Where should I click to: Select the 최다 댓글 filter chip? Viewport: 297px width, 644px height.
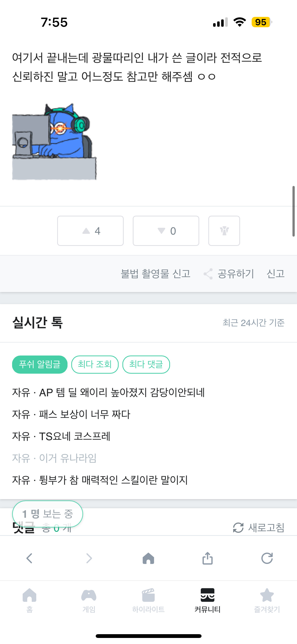(146, 364)
